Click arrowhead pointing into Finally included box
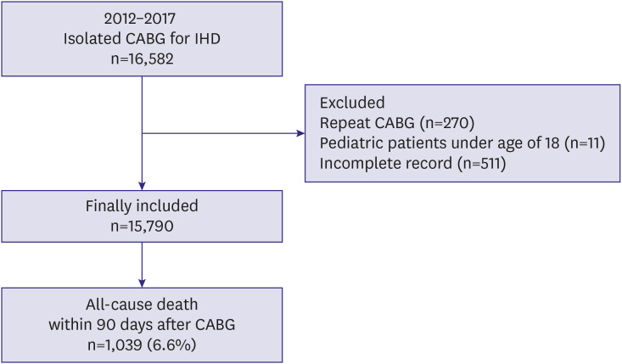This screenshot has width=622, height=364. click(x=142, y=186)
